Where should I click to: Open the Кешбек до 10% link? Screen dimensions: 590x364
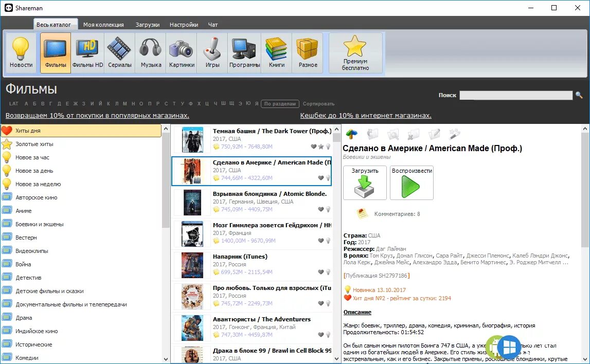coord(366,116)
